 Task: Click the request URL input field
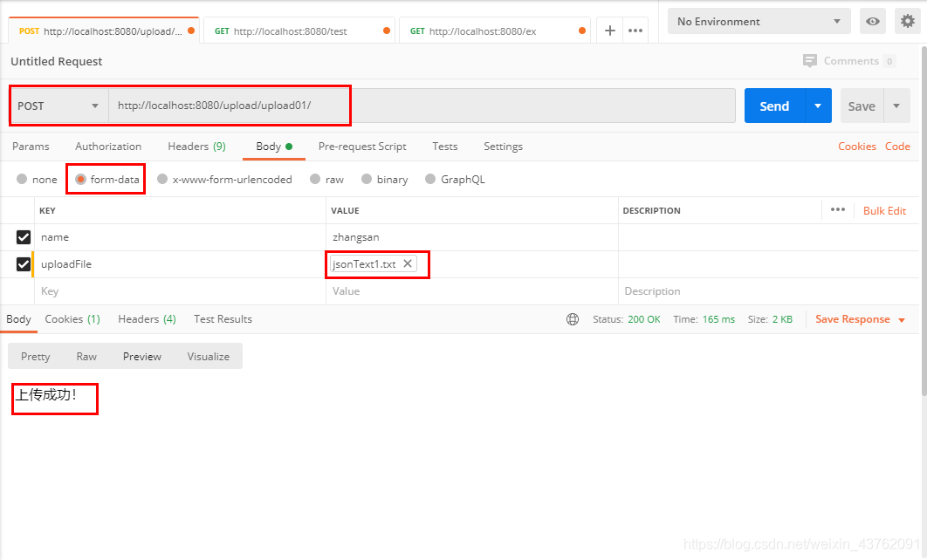coord(422,106)
